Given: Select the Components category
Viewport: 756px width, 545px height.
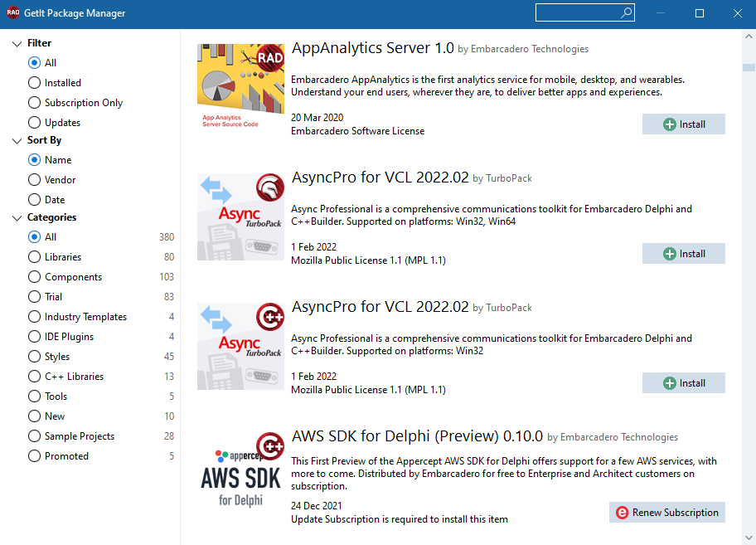Looking at the screenshot, I should [34, 277].
